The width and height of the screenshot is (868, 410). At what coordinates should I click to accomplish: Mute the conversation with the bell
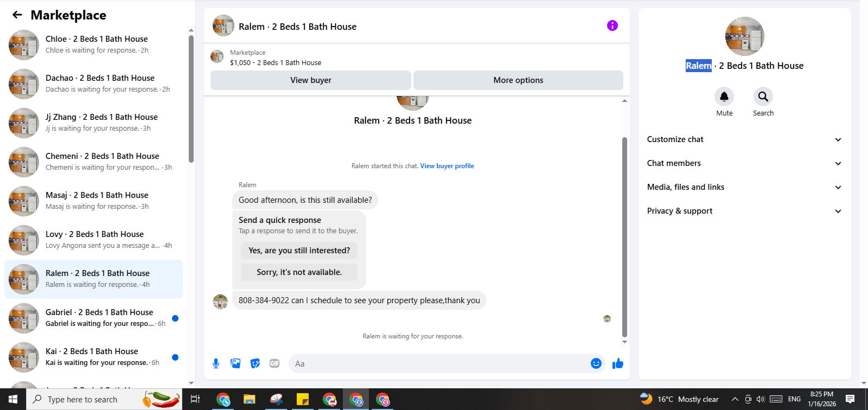pyautogui.click(x=724, y=97)
